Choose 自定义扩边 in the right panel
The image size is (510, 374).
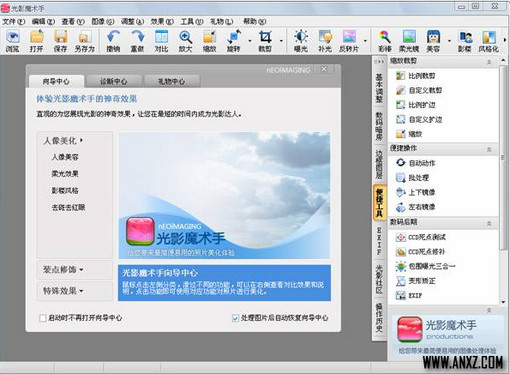419,119
